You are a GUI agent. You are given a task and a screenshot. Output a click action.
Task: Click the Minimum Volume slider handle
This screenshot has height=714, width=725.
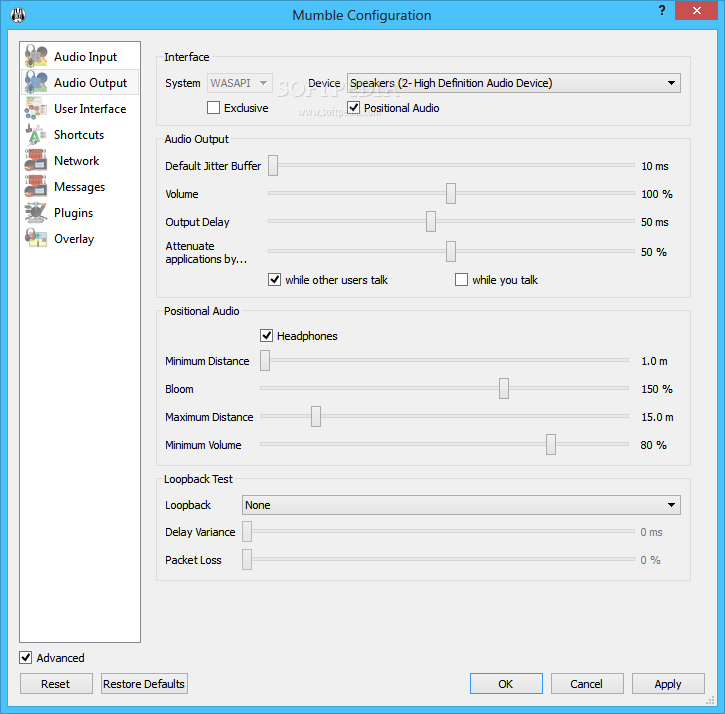point(551,445)
